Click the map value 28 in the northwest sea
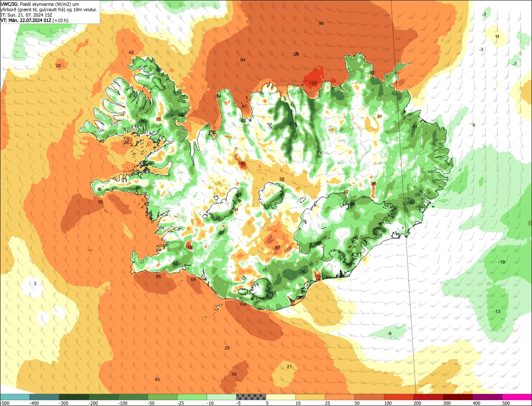 click(58, 66)
